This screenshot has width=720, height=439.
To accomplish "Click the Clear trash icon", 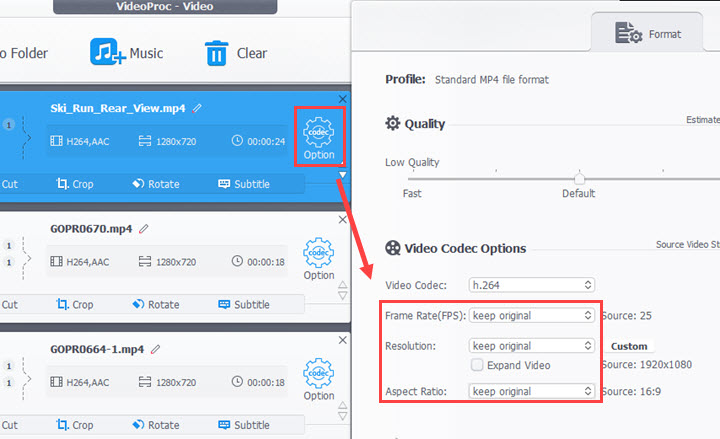I will click(216, 53).
